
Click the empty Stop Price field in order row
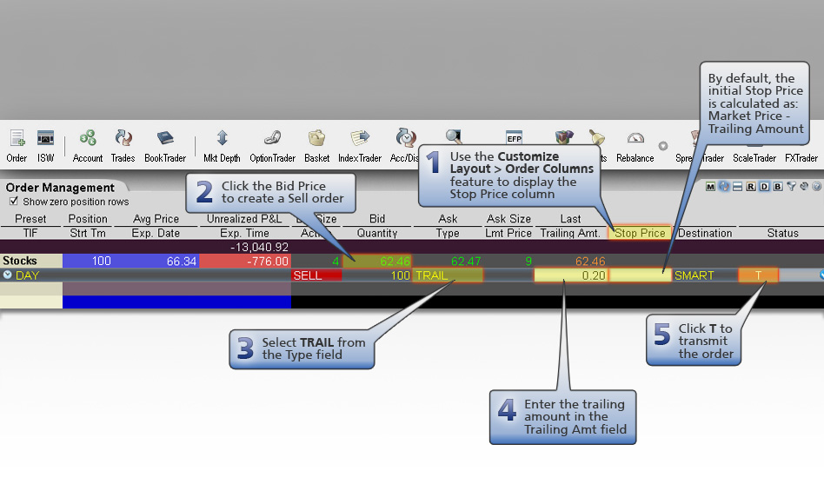[640, 275]
